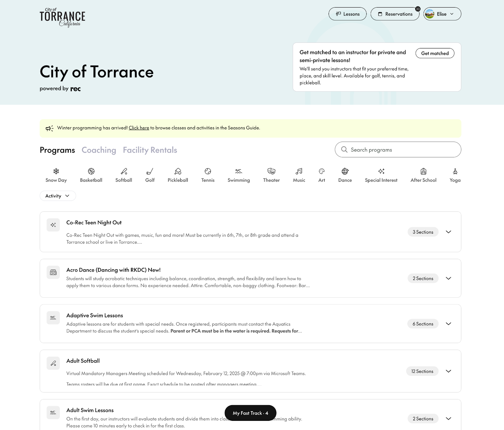Click the City of Torrance logo
The height and width of the screenshot is (430, 504).
pos(62,18)
